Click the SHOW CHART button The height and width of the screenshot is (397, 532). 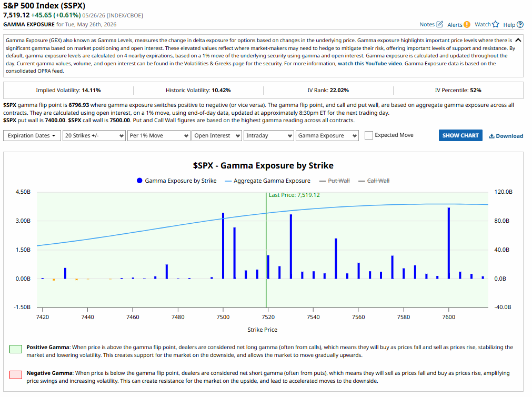point(460,135)
